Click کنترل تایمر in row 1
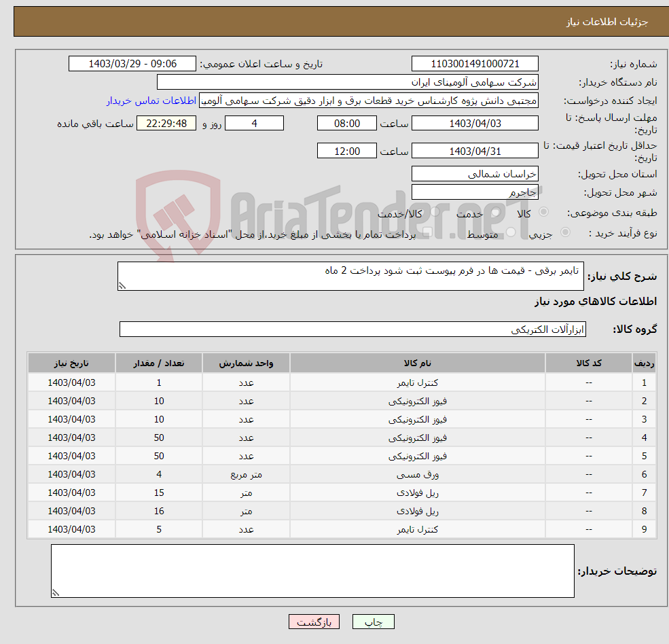The height and width of the screenshot is (644, 669). (417, 383)
